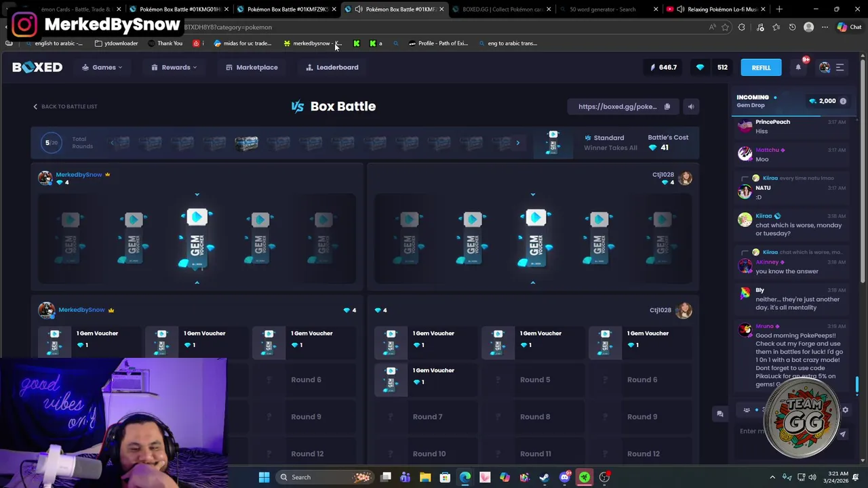Open Ctj1028 avatar in results section
The width and height of the screenshot is (868, 488).
[x=683, y=310]
